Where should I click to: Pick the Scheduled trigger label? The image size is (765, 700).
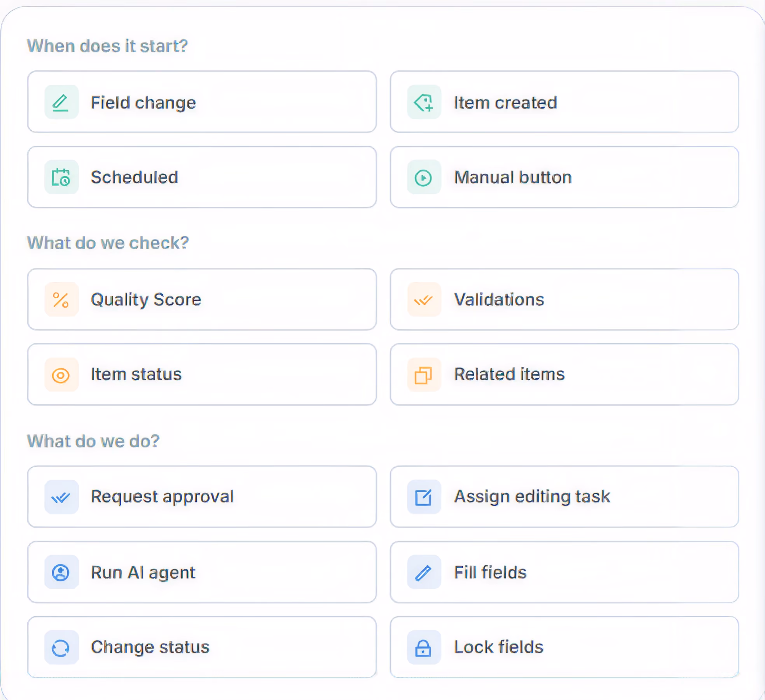click(x=134, y=177)
